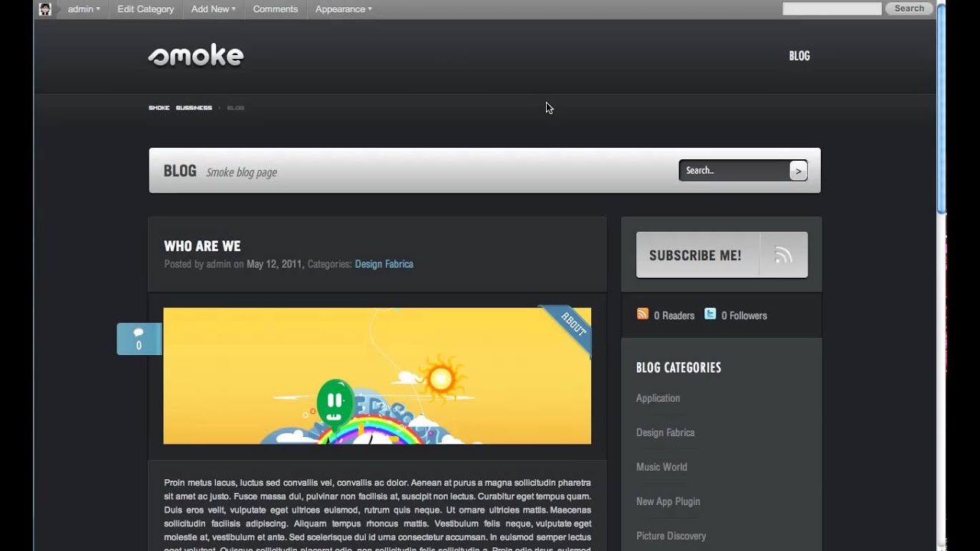Focus the blog Search.. field
980x551 pixels.
point(734,171)
